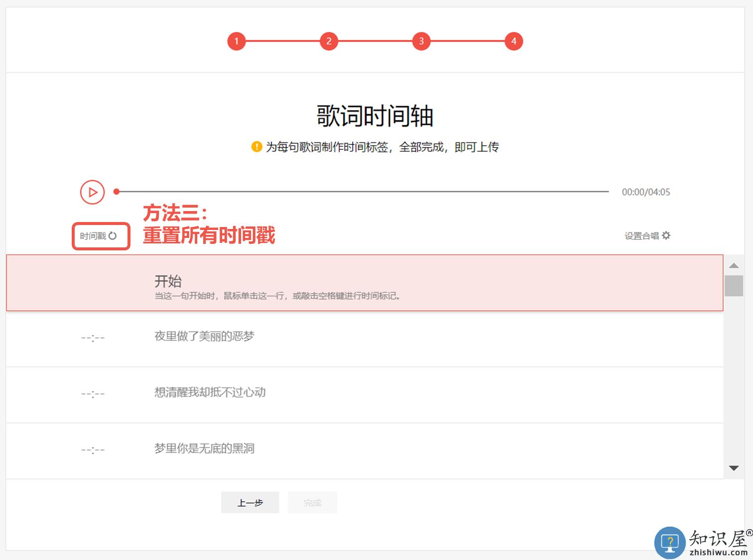Select the highlighted 开始 row
753x560 pixels.
pos(364,283)
